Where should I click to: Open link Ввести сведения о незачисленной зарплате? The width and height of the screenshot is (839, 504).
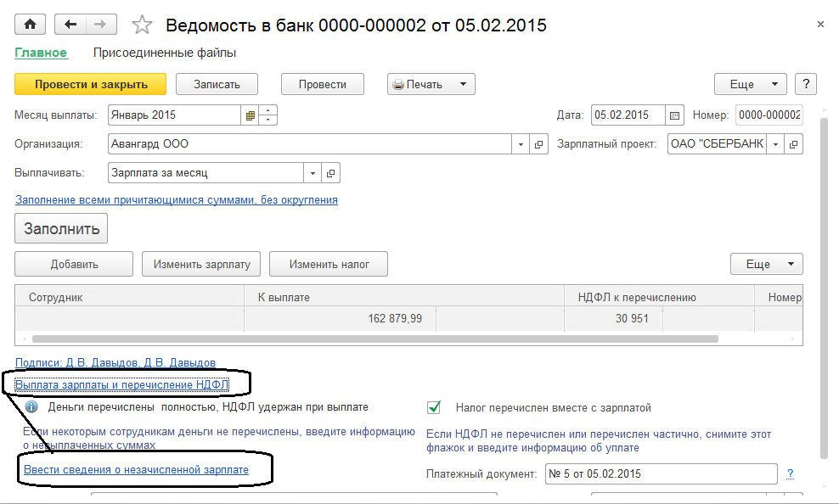[136, 469]
